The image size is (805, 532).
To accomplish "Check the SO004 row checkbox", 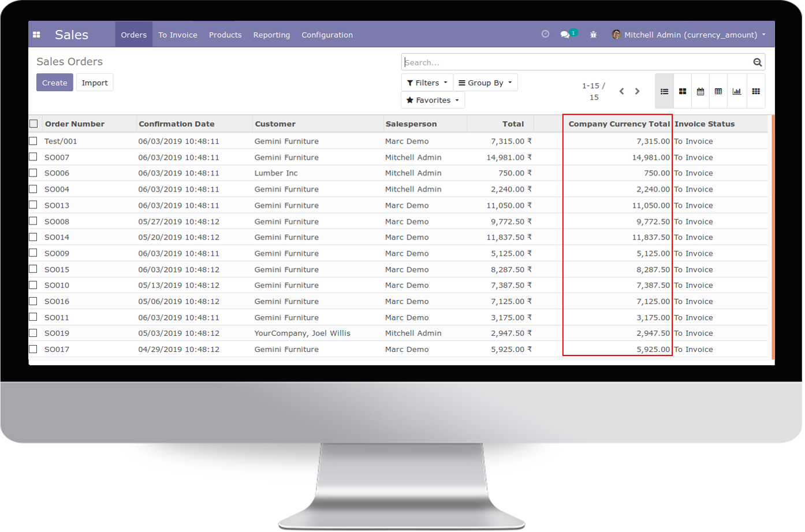I will pos(33,189).
